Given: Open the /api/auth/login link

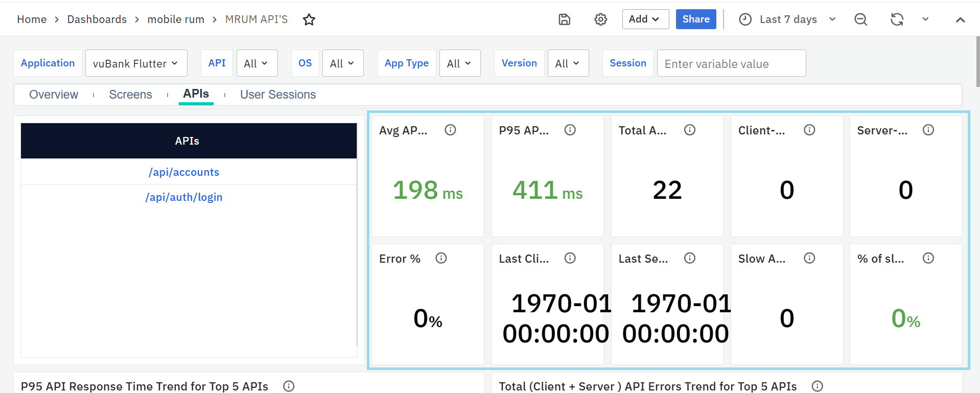Looking at the screenshot, I should (184, 197).
